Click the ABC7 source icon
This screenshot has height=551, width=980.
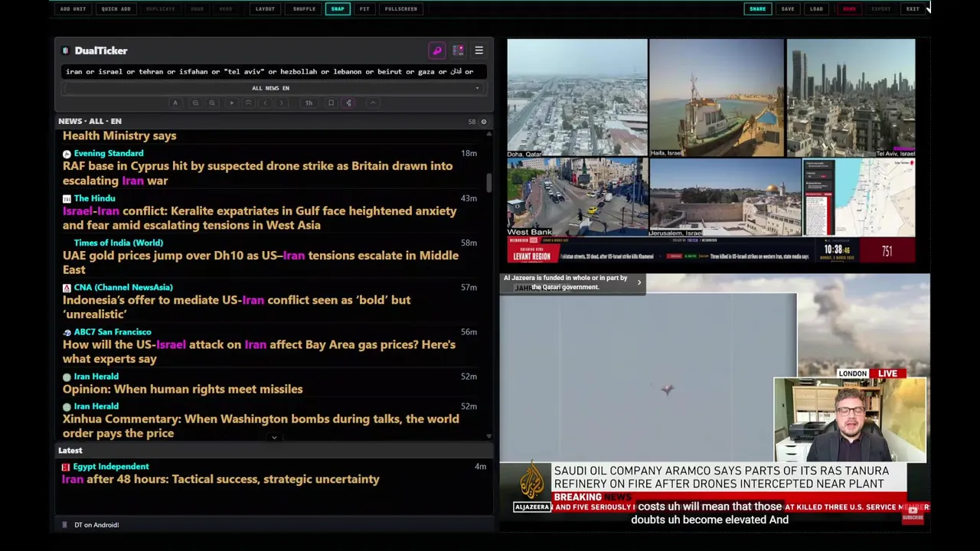coord(67,333)
